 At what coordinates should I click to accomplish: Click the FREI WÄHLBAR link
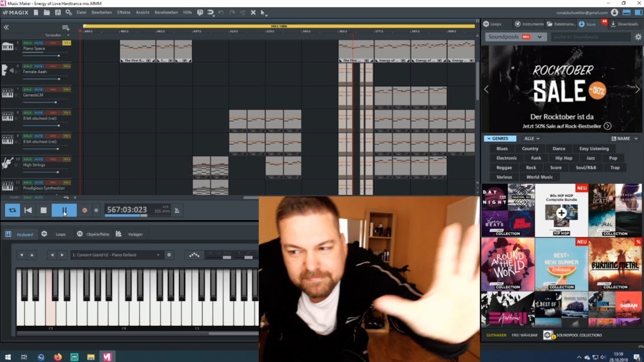(x=525, y=335)
